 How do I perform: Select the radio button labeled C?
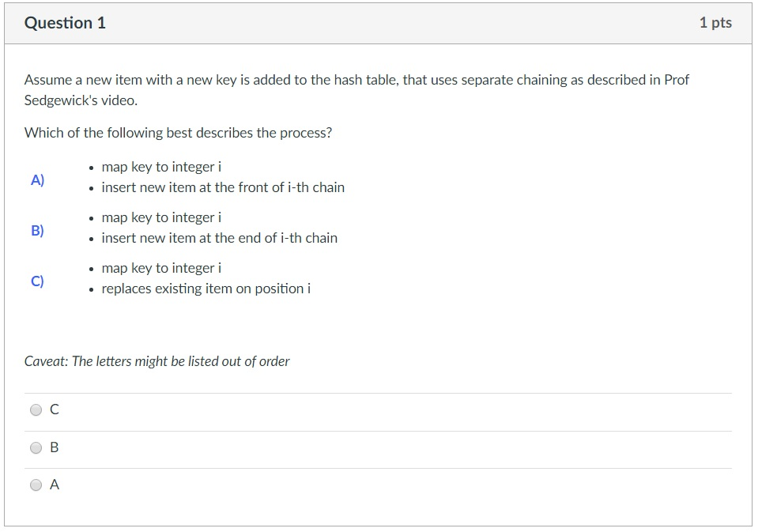[36, 409]
